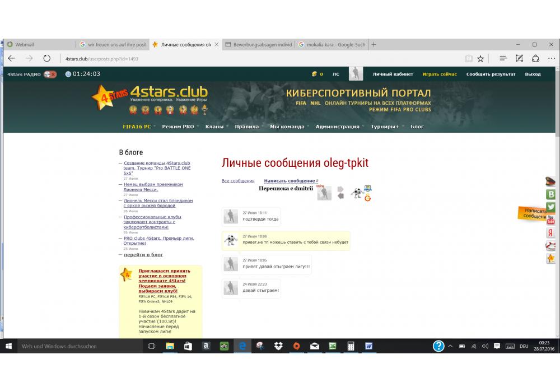560x392 pixels.
Task: Launch Excel from the taskbar
Action: 332,346
